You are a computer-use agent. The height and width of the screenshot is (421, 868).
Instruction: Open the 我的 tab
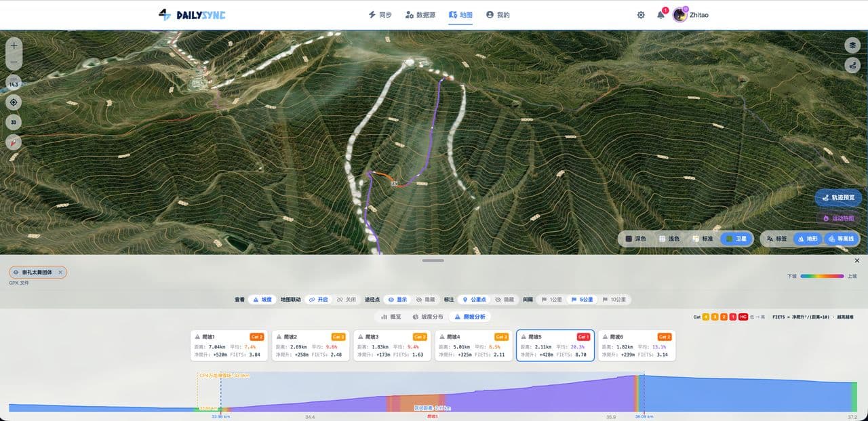click(x=498, y=15)
